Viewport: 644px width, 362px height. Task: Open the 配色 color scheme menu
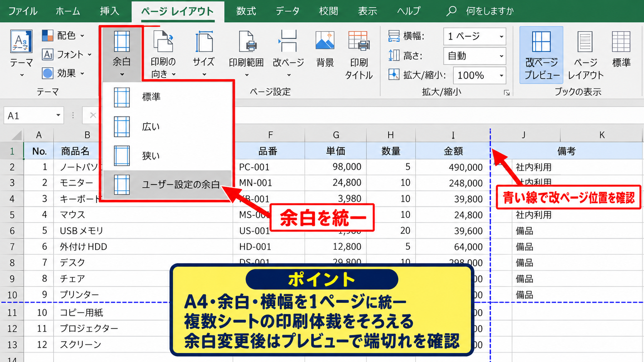63,36
